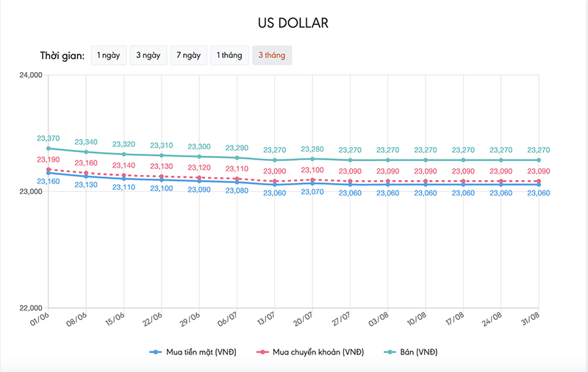Click the 23,270 sell point on 31/08
The height and width of the screenshot is (372, 588).
pos(539,160)
